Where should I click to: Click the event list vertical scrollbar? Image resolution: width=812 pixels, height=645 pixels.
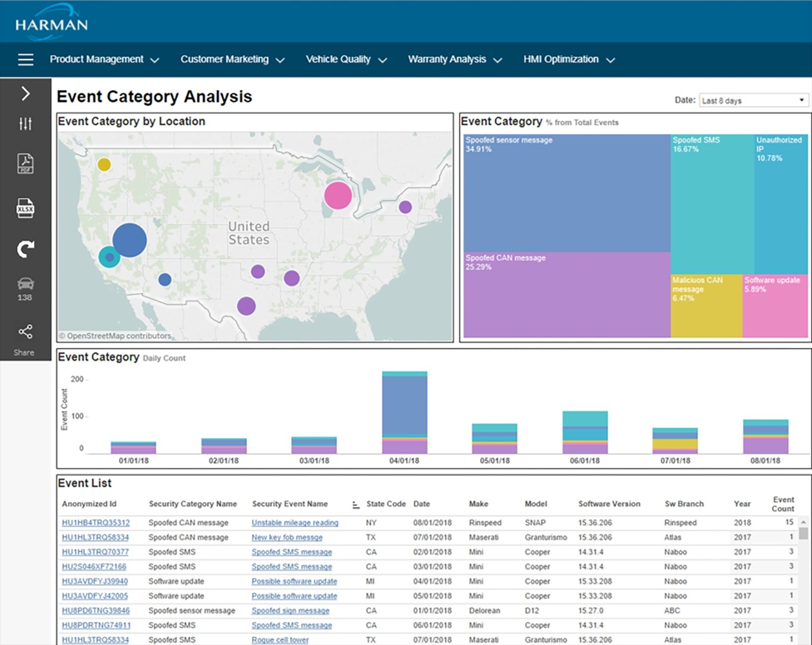coord(803,581)
